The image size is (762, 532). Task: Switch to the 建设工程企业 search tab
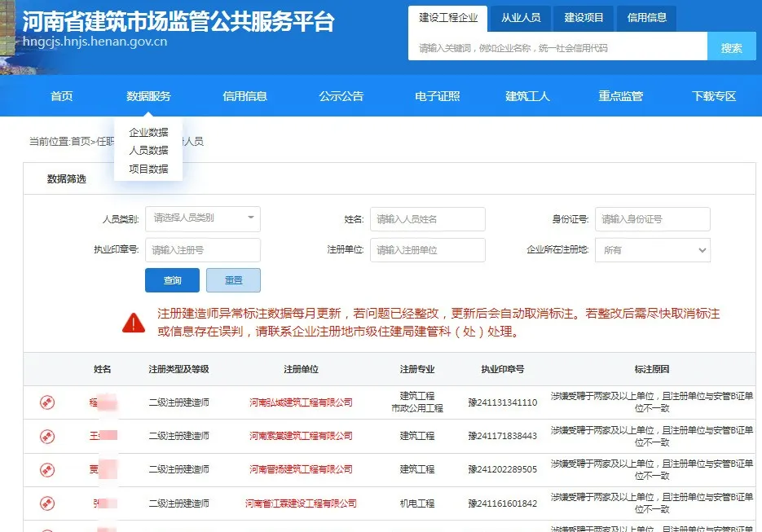448,18
